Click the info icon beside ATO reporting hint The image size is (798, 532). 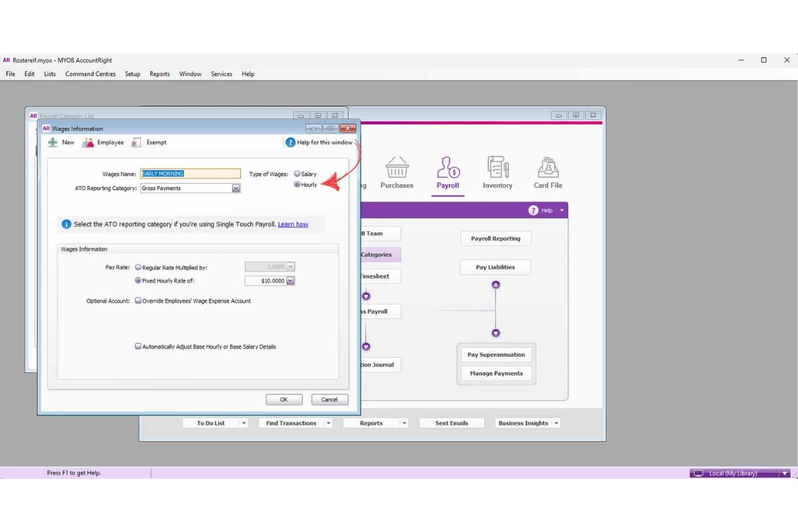[x=66, y=224]
